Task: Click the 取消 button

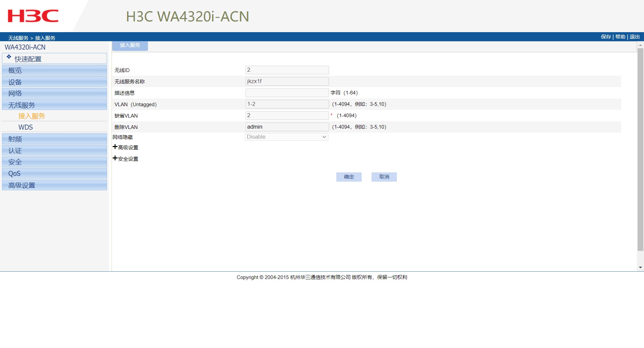Action: click(384, 177)
